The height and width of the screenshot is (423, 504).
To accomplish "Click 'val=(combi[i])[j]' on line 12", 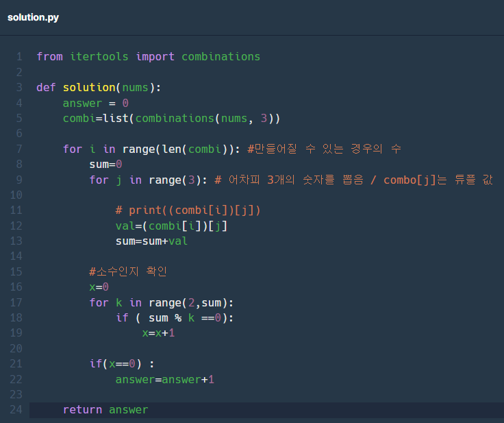I will pos(171,226).
